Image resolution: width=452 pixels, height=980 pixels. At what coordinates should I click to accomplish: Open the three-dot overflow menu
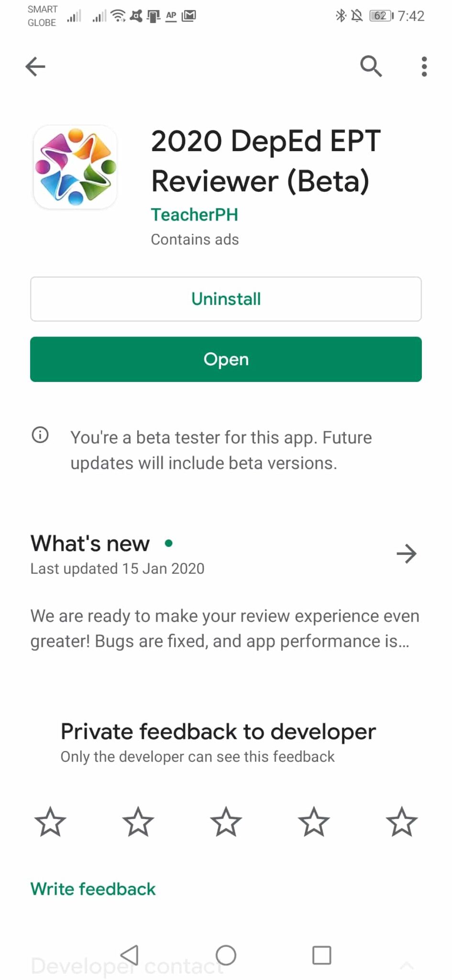coord(424,67)
